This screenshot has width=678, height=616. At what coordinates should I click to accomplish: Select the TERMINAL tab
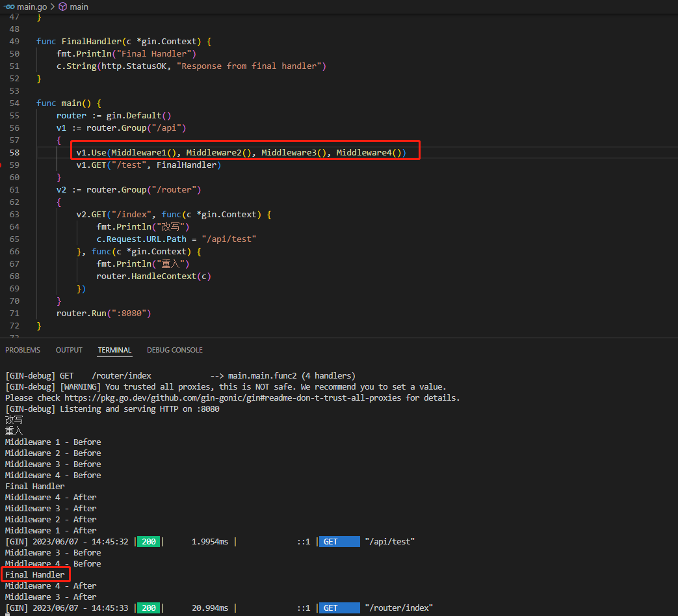point(114,350)
